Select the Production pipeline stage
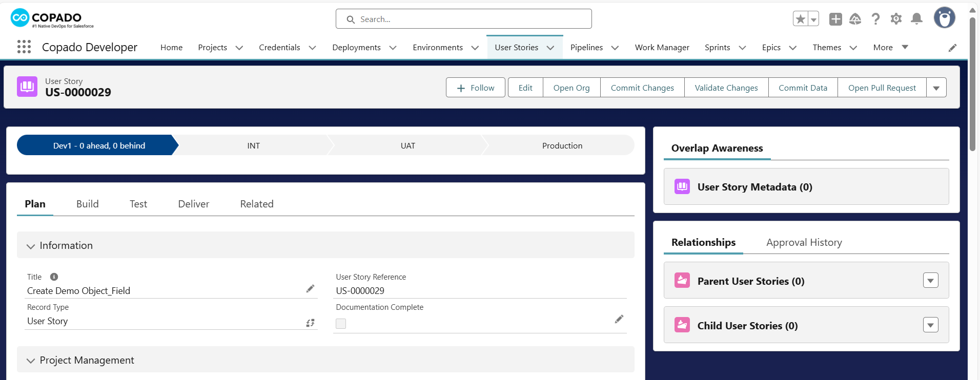The image size is (980, 380). point(562,145)
